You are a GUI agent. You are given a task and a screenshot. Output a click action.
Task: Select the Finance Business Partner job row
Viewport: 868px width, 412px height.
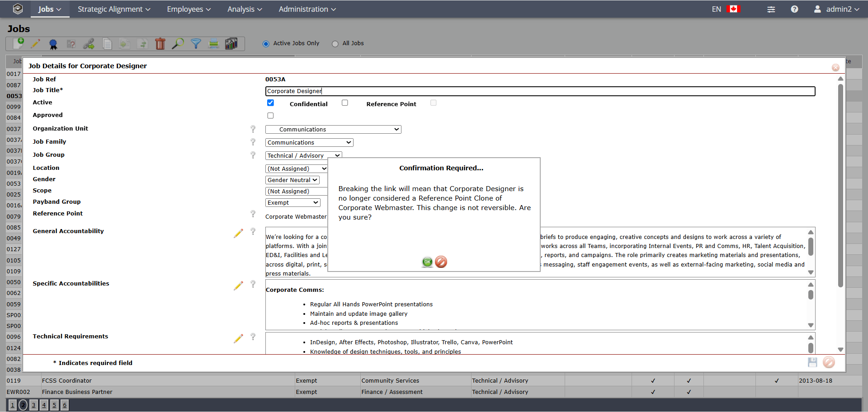(434, 392)
